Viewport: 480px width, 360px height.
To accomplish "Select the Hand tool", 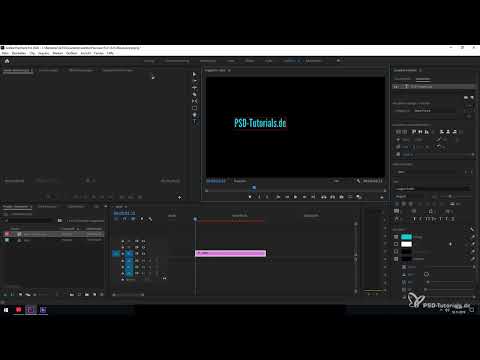I will pyautogui.click(x=195, y=115).
